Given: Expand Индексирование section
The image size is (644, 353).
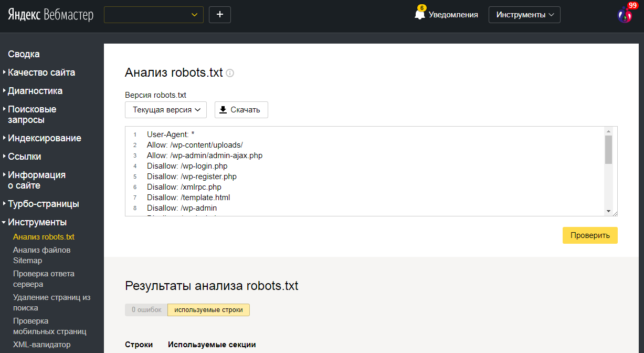Looking at the screenshot, I should click(45, 138).
